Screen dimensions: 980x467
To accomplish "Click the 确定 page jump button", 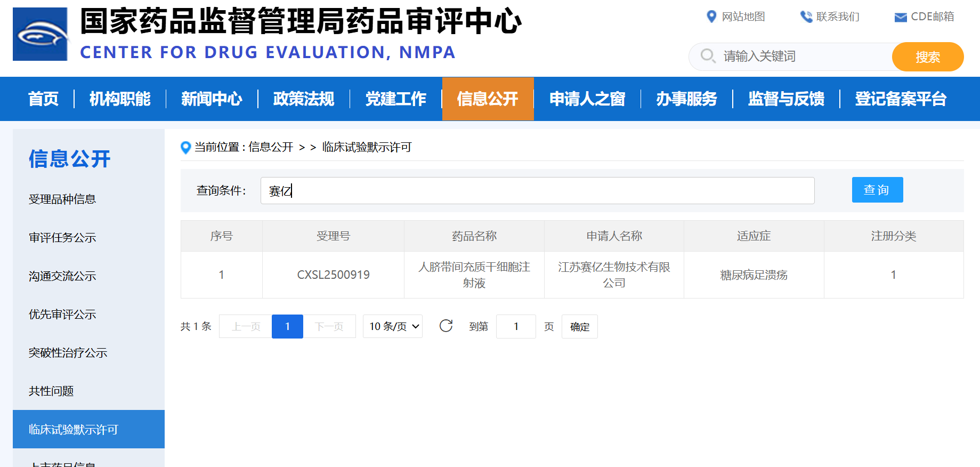I will click(579, 327).
